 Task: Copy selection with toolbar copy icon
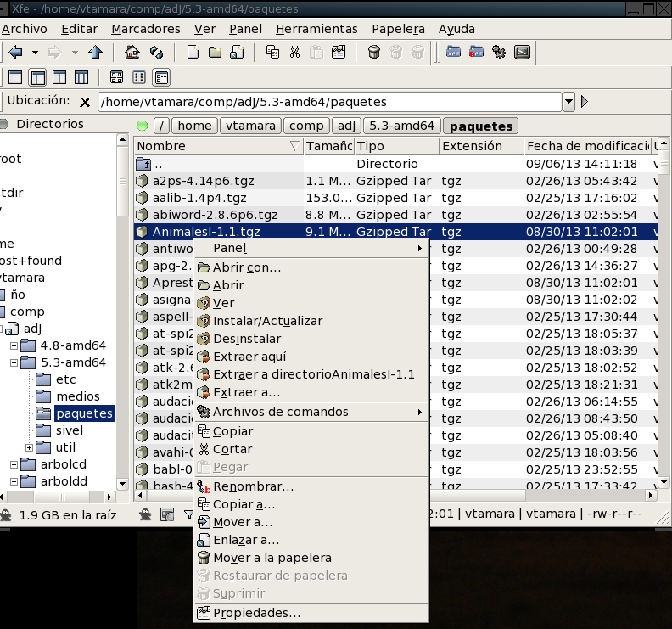pos(272,53)
